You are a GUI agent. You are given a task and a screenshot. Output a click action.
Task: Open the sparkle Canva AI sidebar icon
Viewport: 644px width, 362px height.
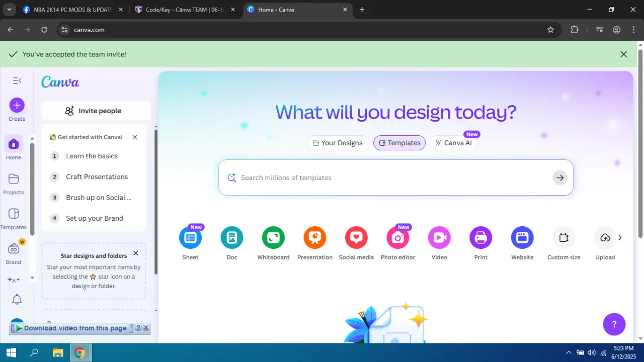click(14, 280)
